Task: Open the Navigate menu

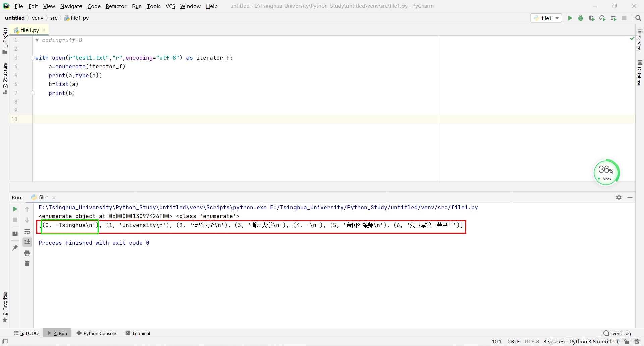Action: click(x=71, y=6)
